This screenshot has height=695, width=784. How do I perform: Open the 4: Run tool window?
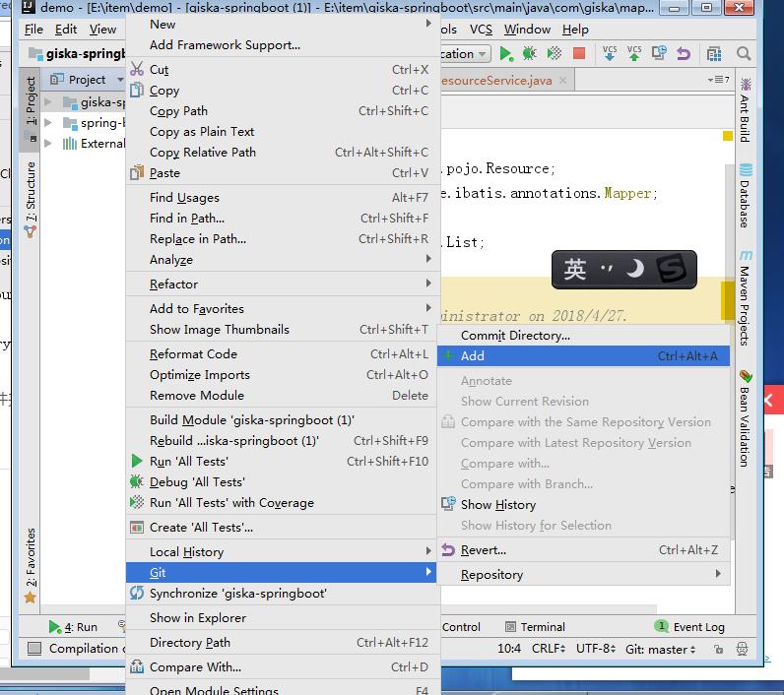74,626
